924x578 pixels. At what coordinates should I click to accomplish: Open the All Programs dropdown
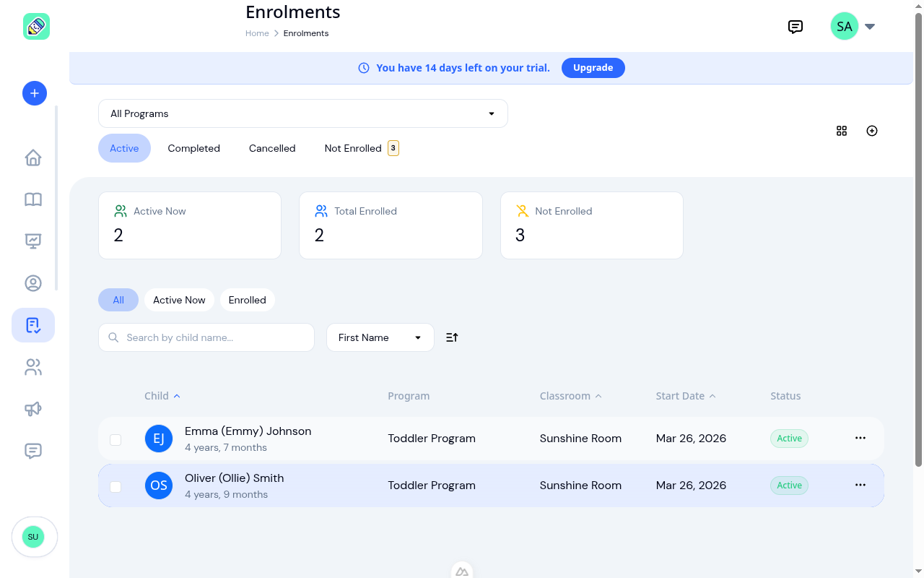tap(303, 113)
